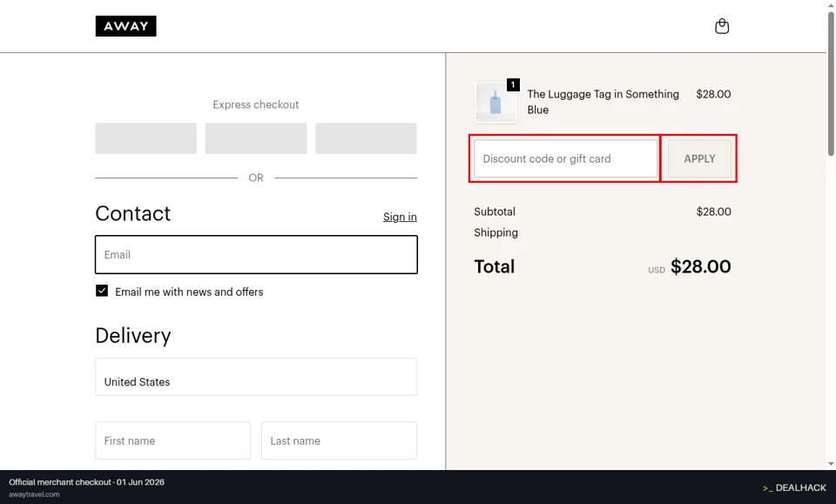
Task: Click the DEALHACK label in footer
Action: pyautogui.click(x=794, y=487)
